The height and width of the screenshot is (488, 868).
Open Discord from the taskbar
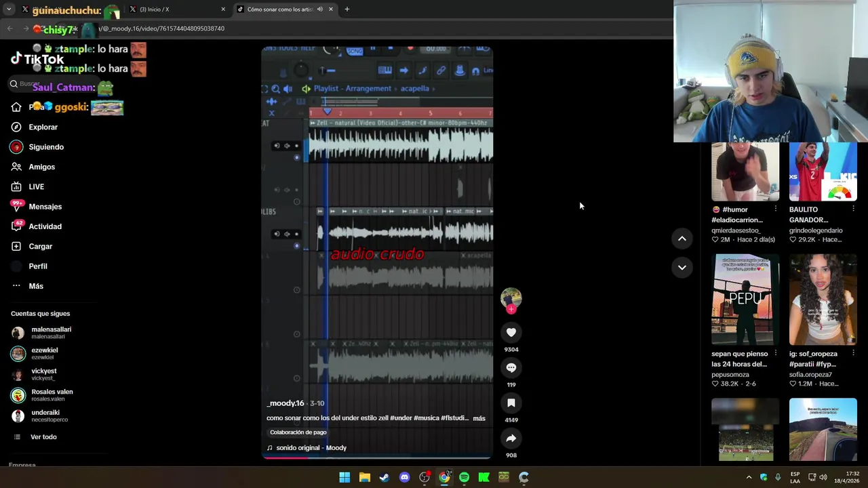coord(404,478)
